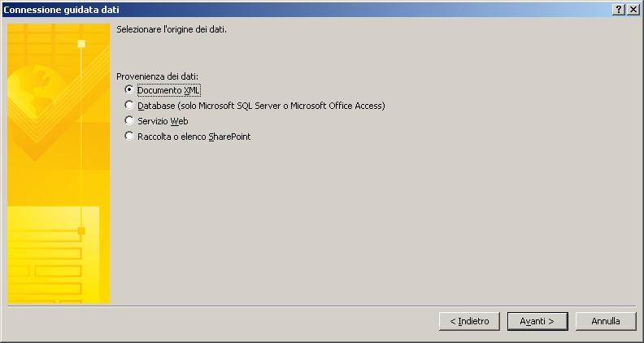Click the Provenienza dei dati label
Image resolution: width=644 pixels, height=343 pixels.
tap(157, 76)
